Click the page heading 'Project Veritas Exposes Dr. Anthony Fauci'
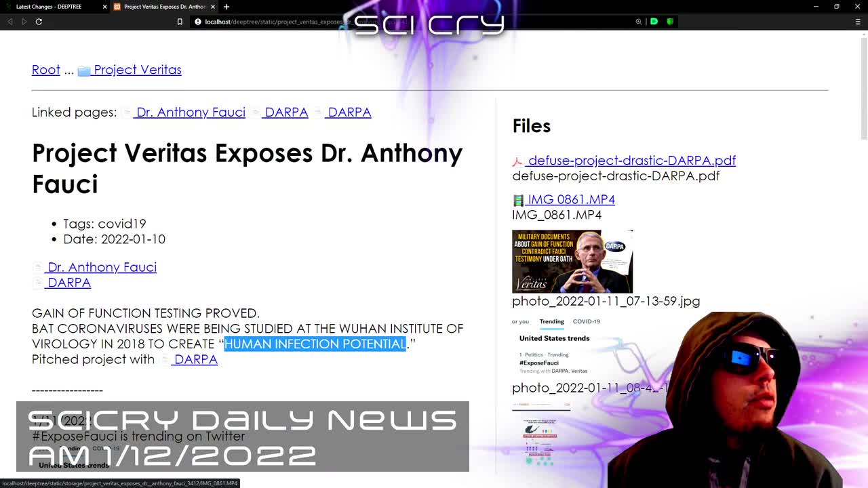The width and height of the screenshot is (868, 488). point(248,168)
